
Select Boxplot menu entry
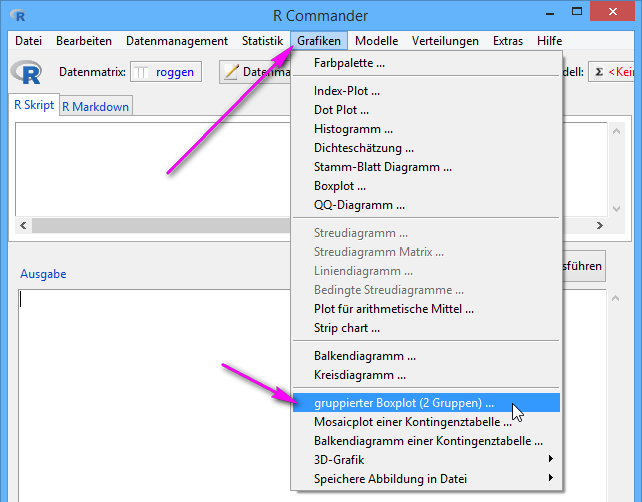pos(426,186)
